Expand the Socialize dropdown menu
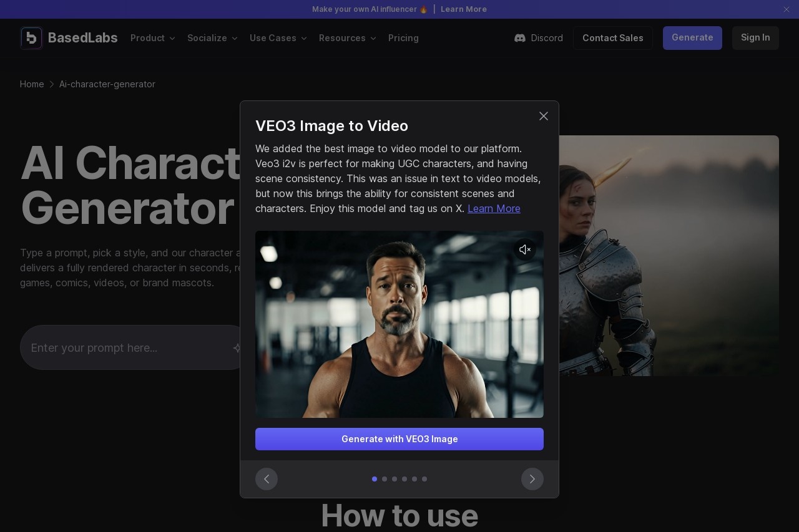 212,38
